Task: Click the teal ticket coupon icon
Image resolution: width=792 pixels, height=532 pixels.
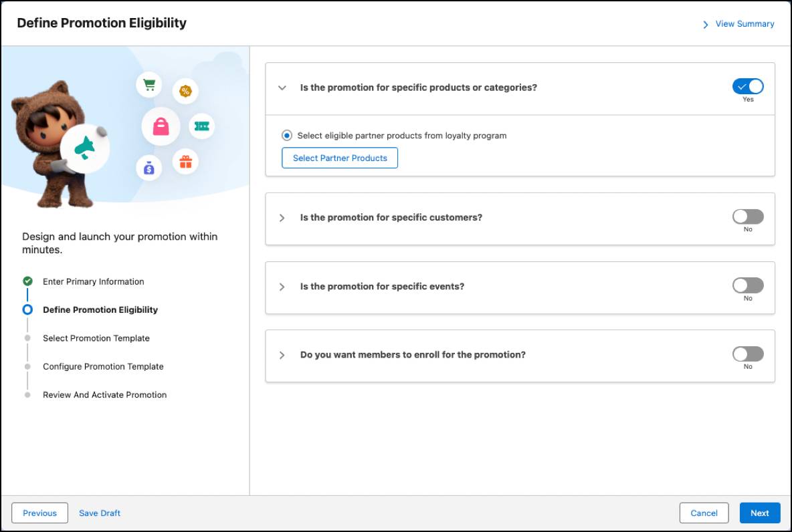Action: click(x=201, y=126)
